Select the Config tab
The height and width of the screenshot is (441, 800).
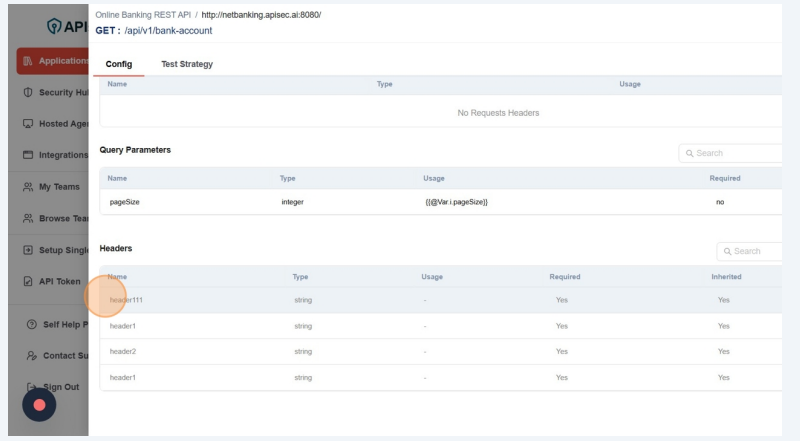pyautogui.click(x=119, y=64)
